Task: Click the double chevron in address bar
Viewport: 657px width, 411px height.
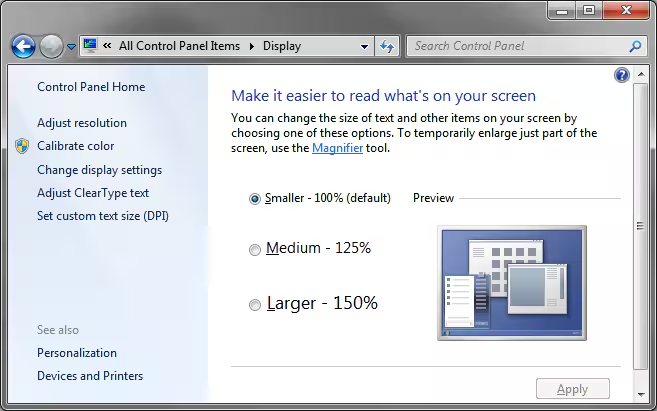Action: click(x=107, y=45)
